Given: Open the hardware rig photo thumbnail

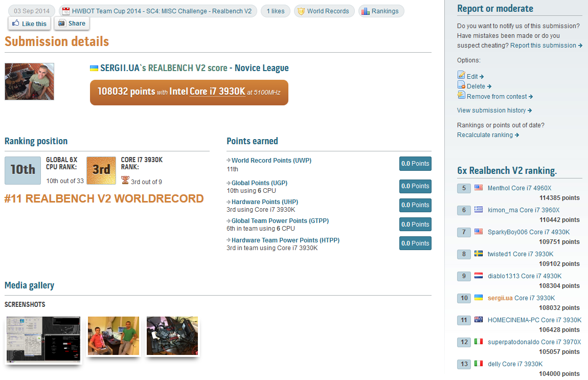Looking at the screenshot, I should tap(172, 336).
